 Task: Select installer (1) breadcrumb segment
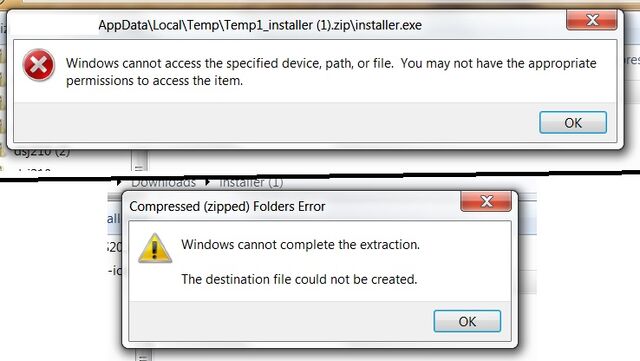pyautogui.click(x=251, y=182)
